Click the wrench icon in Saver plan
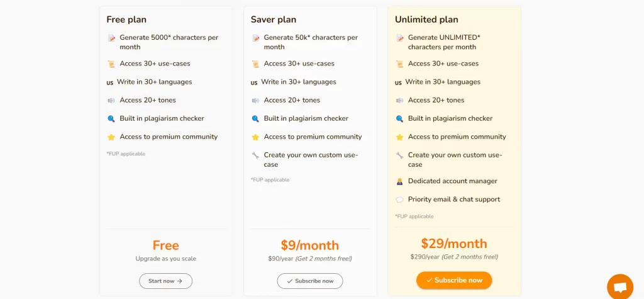The width and height of the screenshot is (644, 299). pyautogui.click(x=255, y=155)
